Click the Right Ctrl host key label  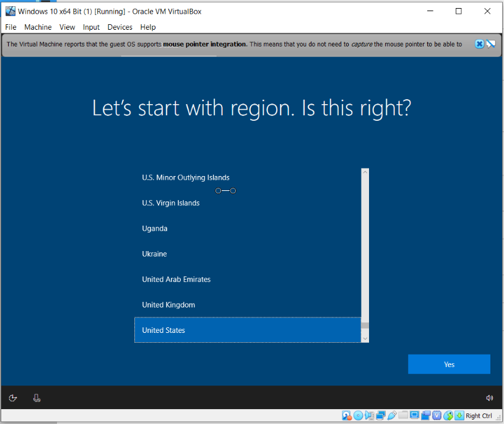click(479, 416)
